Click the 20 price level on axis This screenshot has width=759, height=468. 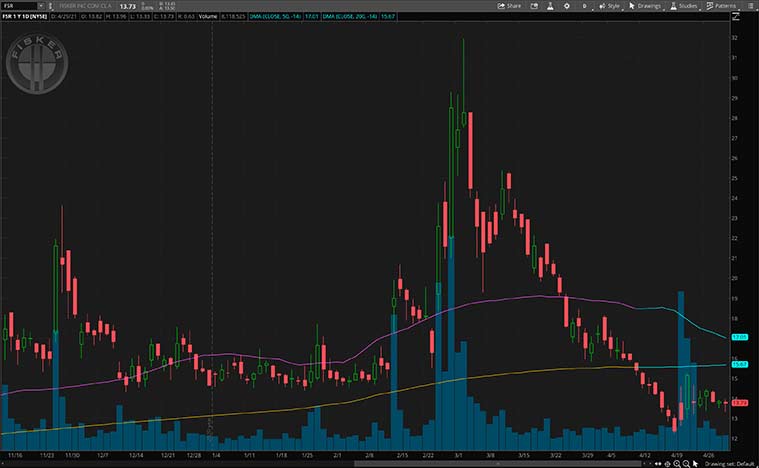[x=735, y=278]
